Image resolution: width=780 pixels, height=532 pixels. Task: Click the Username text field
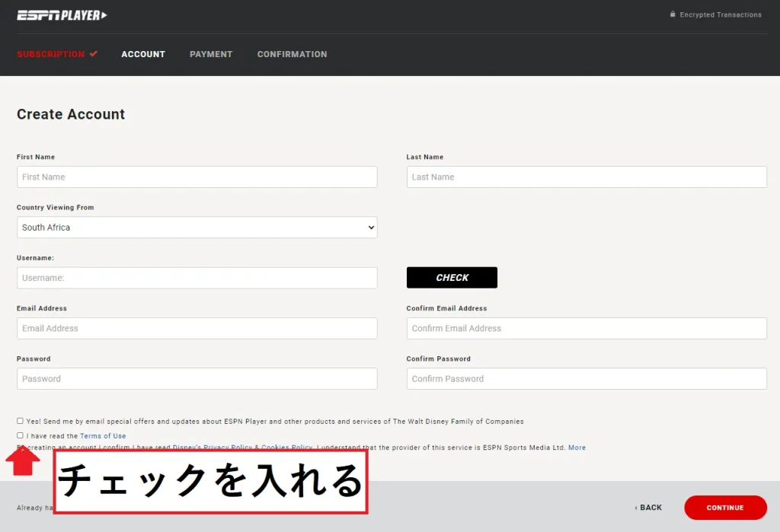click(197, 278)
